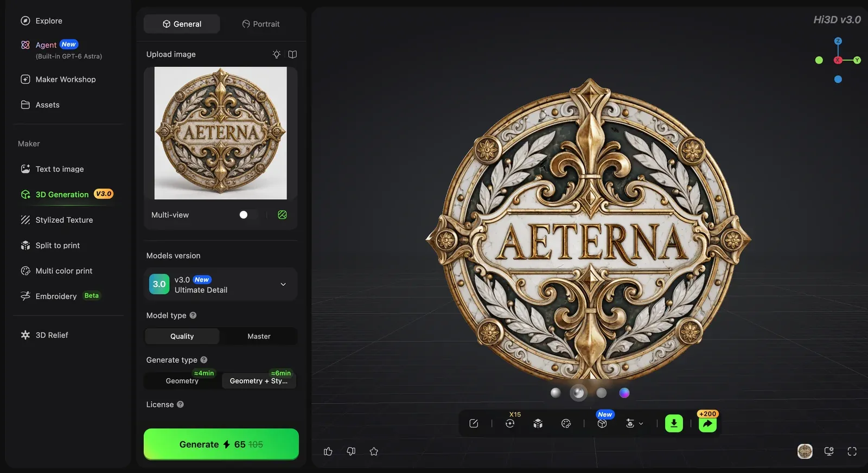This screenshot has width=868, height=473.
Task: Click the blue bottom gizmo dot
Action: (838, 79)
